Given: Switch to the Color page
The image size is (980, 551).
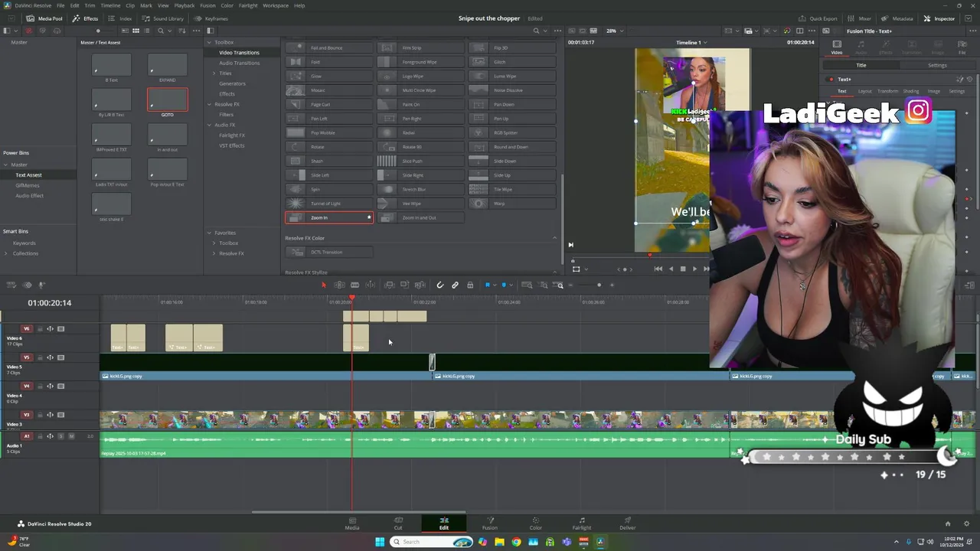Looking at the screenshot, I should tap(536, 523).
